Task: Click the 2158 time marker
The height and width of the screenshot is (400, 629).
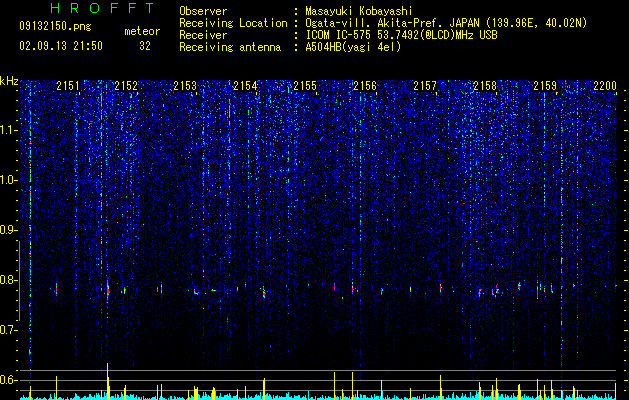Action: pos(485,86)
